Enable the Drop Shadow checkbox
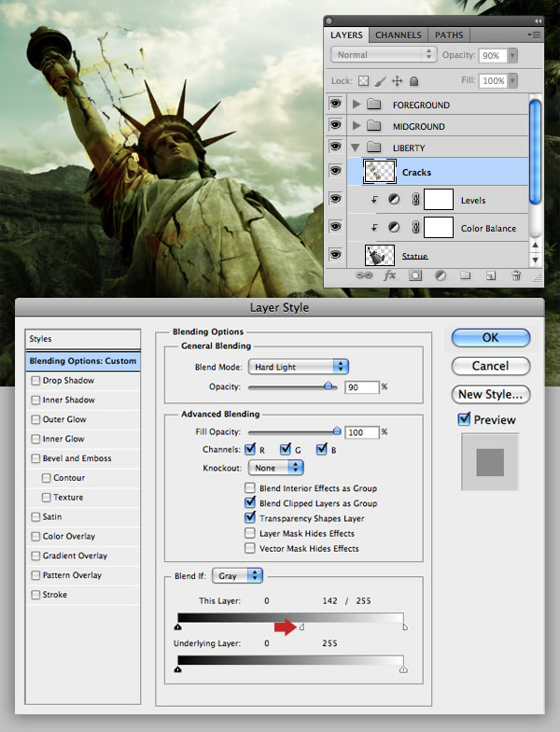This screenshot has height=732, width=560. tap(35, 381)
